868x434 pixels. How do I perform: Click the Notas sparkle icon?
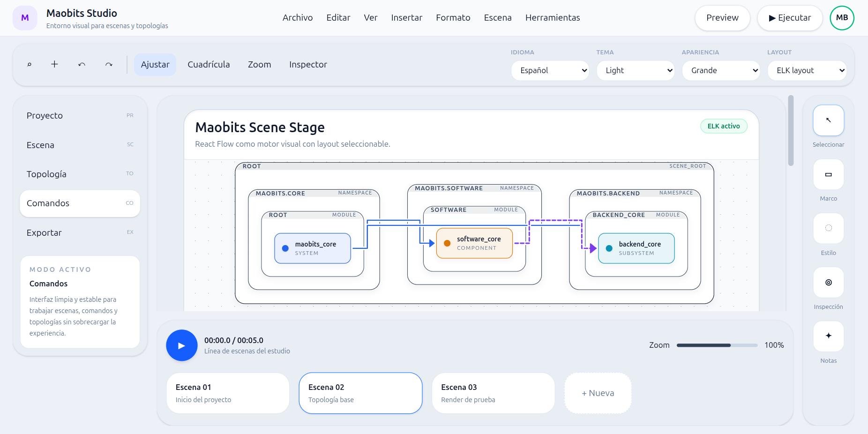[x=828, y=336]
